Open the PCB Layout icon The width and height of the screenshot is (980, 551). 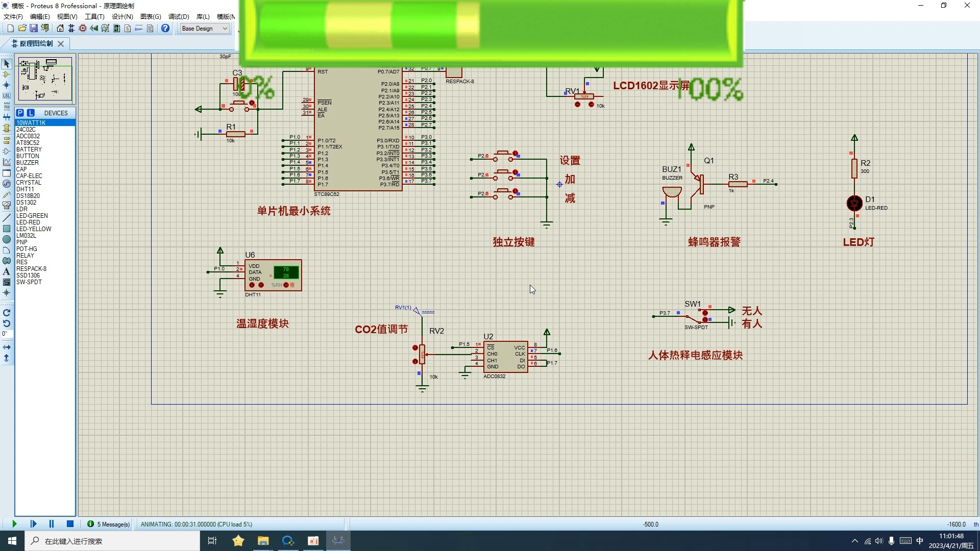pos(82,29)
